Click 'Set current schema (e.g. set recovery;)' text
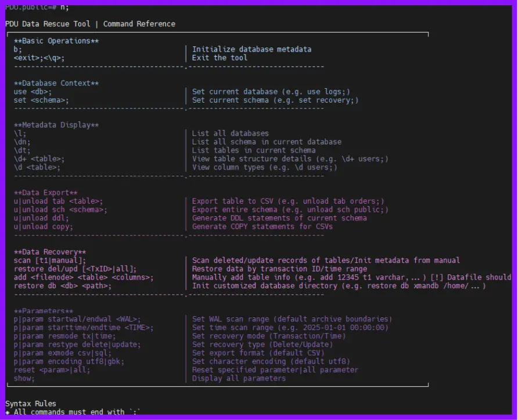Screen dimensions: 518x420 [x=275, y=100]
